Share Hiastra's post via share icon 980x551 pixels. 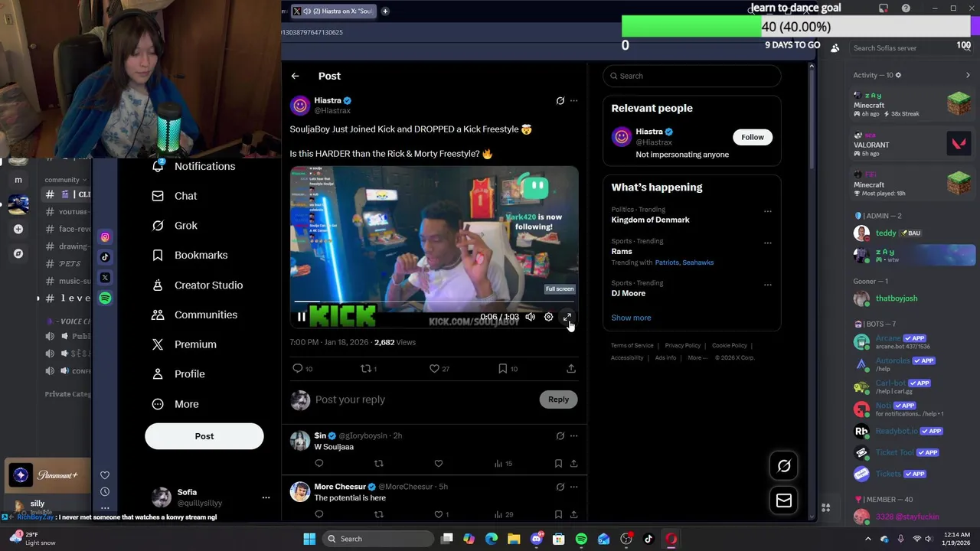tap(571, 369)
